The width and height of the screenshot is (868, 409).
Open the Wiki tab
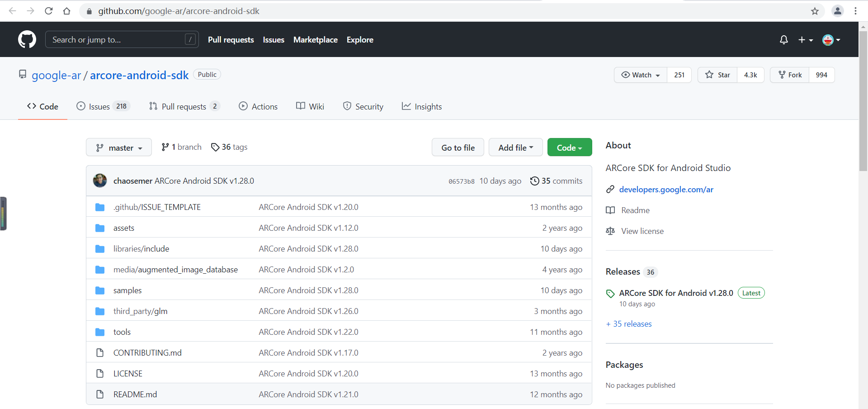[x=310, y=107]
